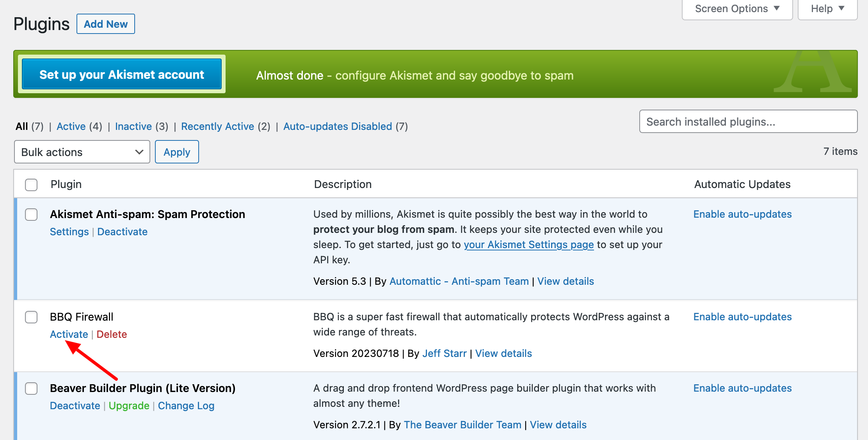Click the Description column header
The height and width of the screenshot is (440, 868).
[343, 184]
